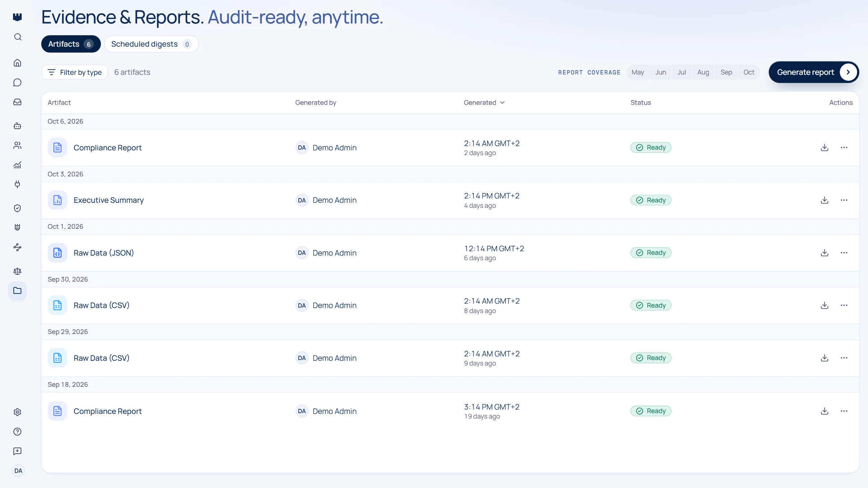Click the Generated by column header

click(x=316, y=103)
